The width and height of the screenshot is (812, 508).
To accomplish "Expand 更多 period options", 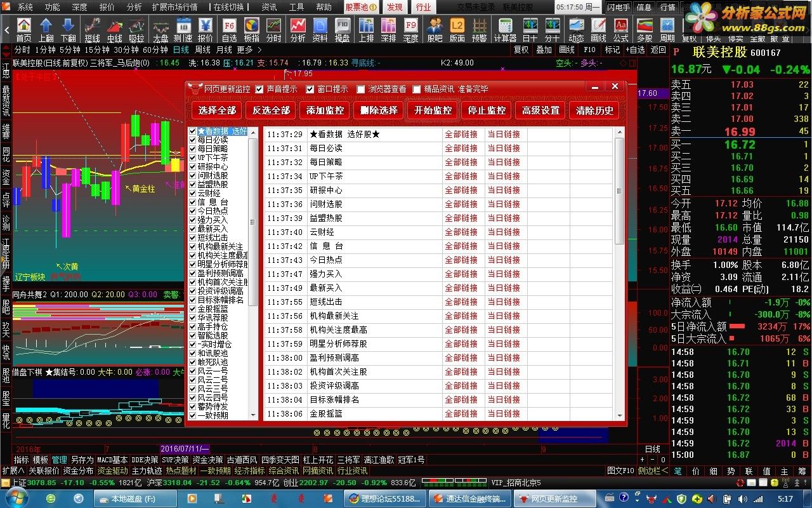I will pyautogui.click(x=248, y=50).
